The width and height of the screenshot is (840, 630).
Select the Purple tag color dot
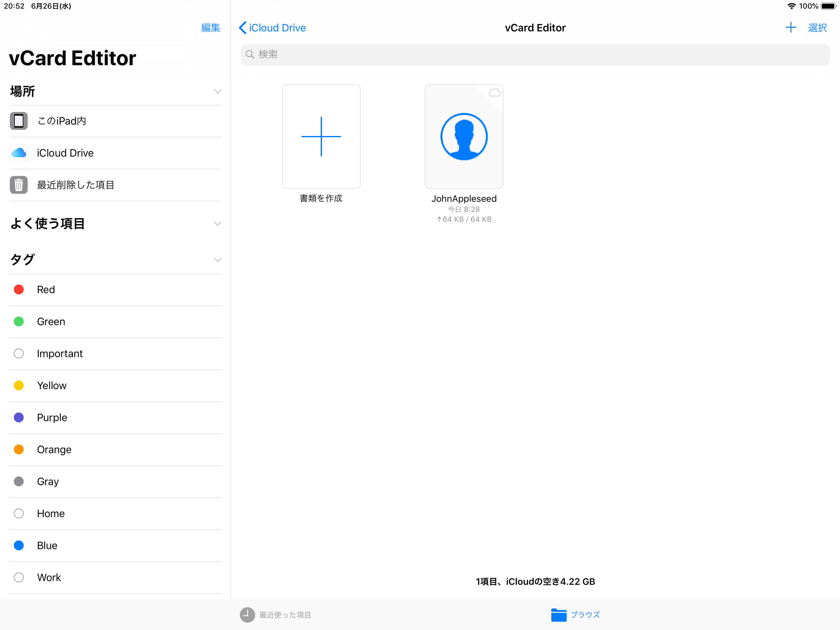point(19,417)
